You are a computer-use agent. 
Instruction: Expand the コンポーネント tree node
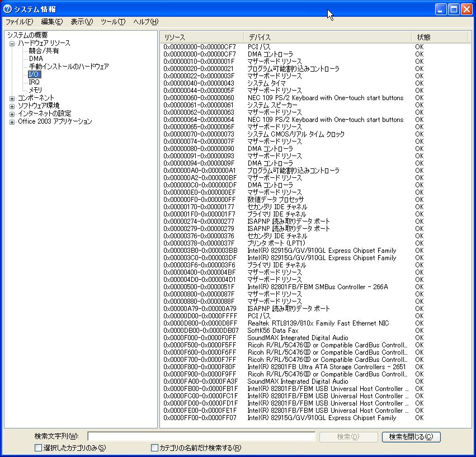click(12, 98)
